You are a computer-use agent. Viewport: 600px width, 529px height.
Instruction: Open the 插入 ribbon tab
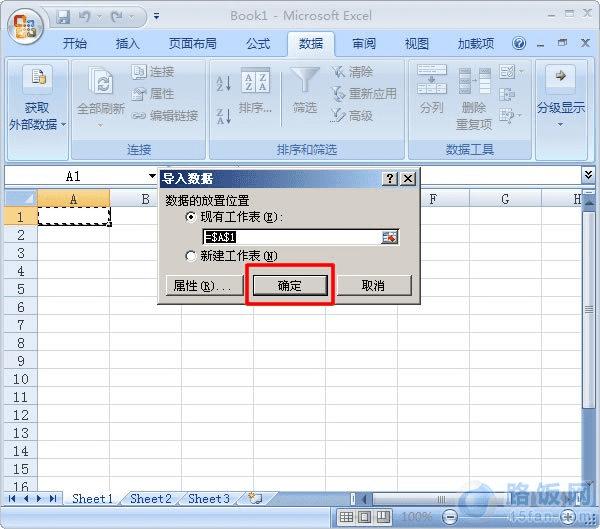(x=127, y=44)
